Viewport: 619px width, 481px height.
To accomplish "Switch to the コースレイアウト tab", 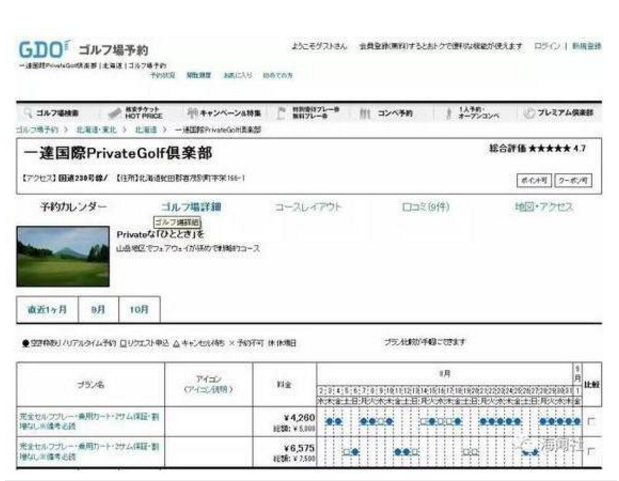I will [x=308, y=207].
